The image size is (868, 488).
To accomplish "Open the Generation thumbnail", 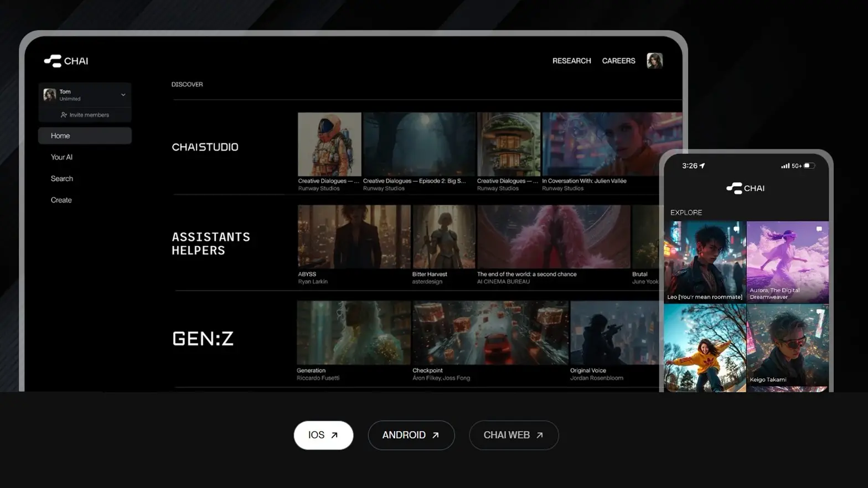I will (354, 333).
